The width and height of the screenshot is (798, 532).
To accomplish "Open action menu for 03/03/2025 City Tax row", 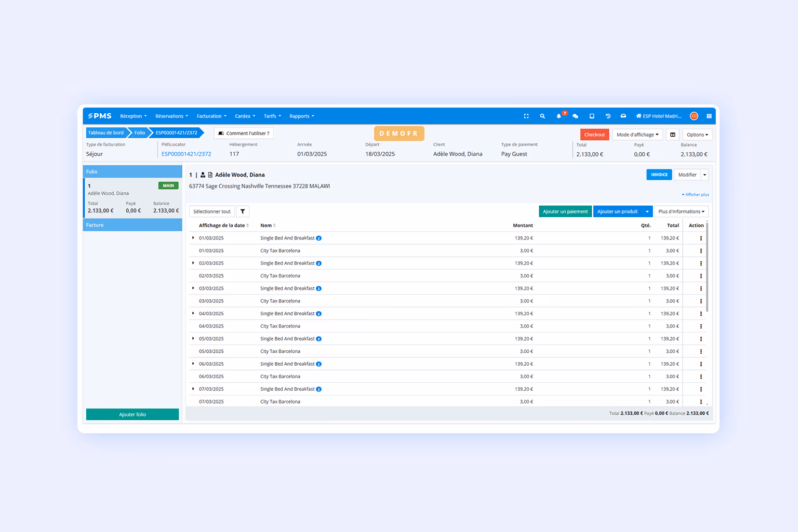I will [x=701, y=301].
